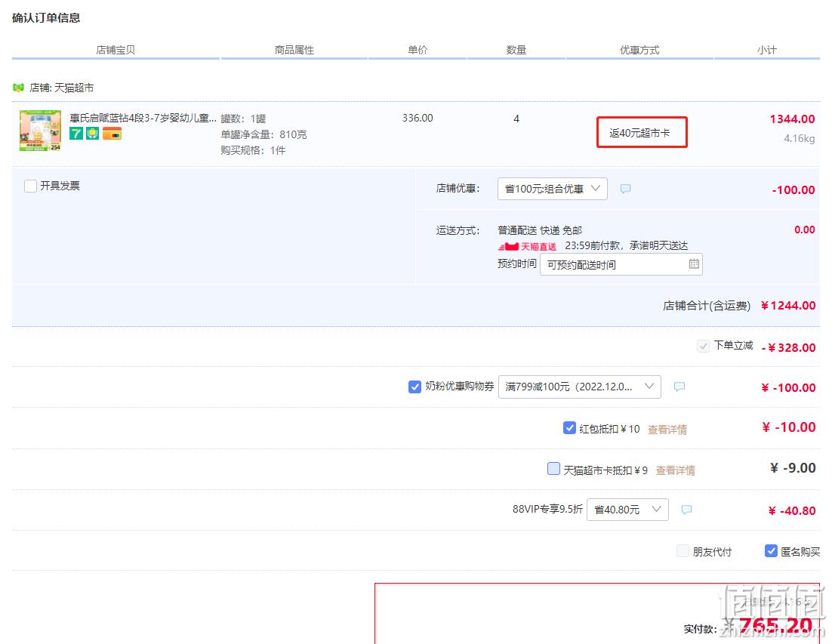832x644 pixels.
Task: Click the 4.16kg weight under the subtotal
Action: 799,138
